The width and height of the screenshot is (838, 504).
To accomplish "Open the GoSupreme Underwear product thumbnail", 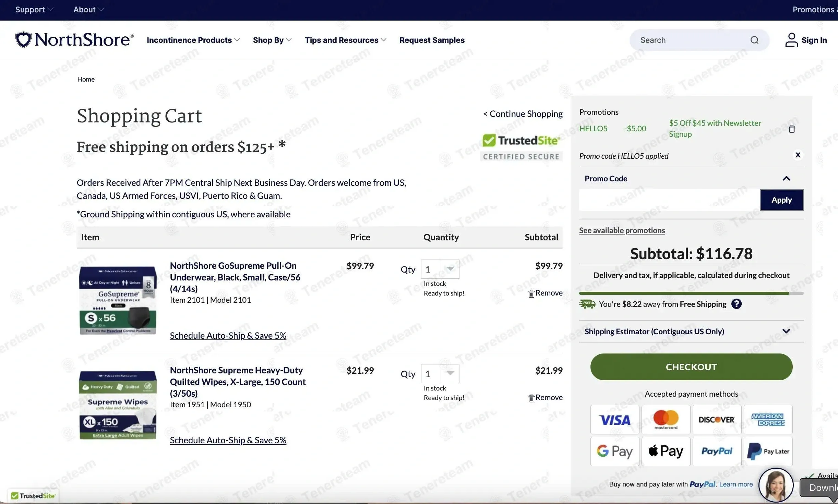I will pyautogui.click(x=118, y=300).
